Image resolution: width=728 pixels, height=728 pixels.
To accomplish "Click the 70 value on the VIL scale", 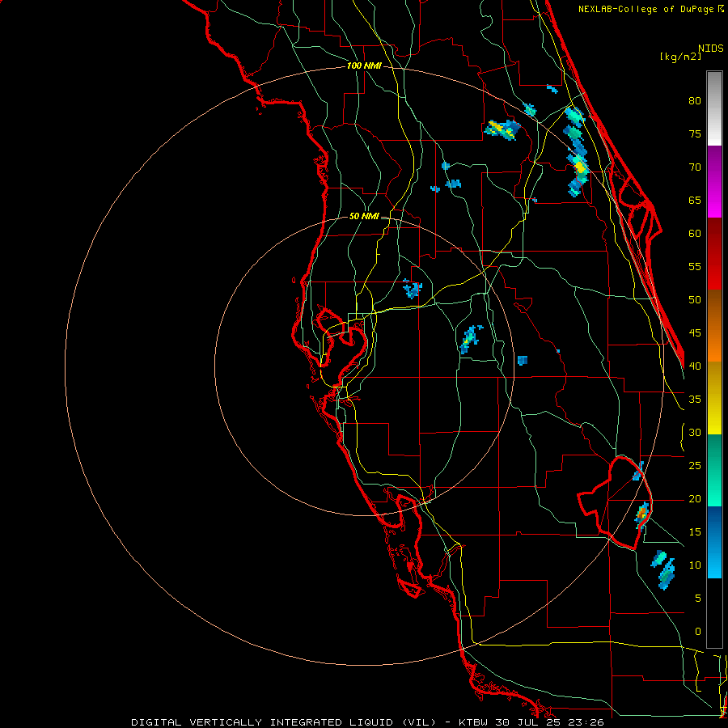I will pos(695,167).
